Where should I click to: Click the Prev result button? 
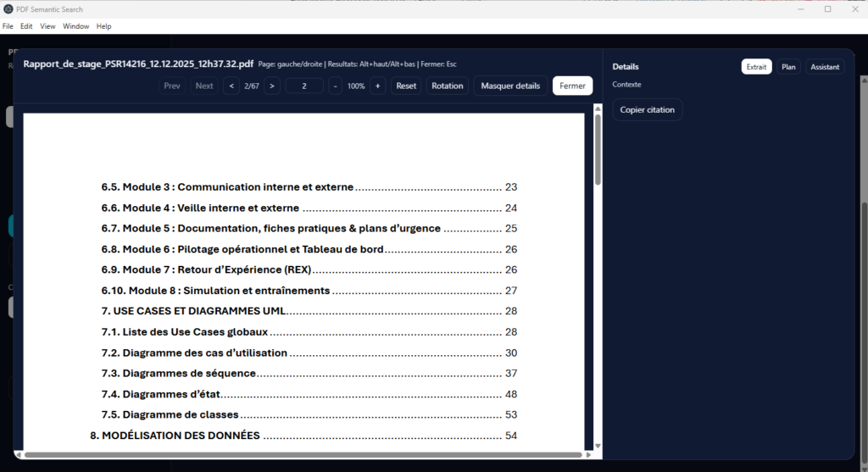point(172,86)
